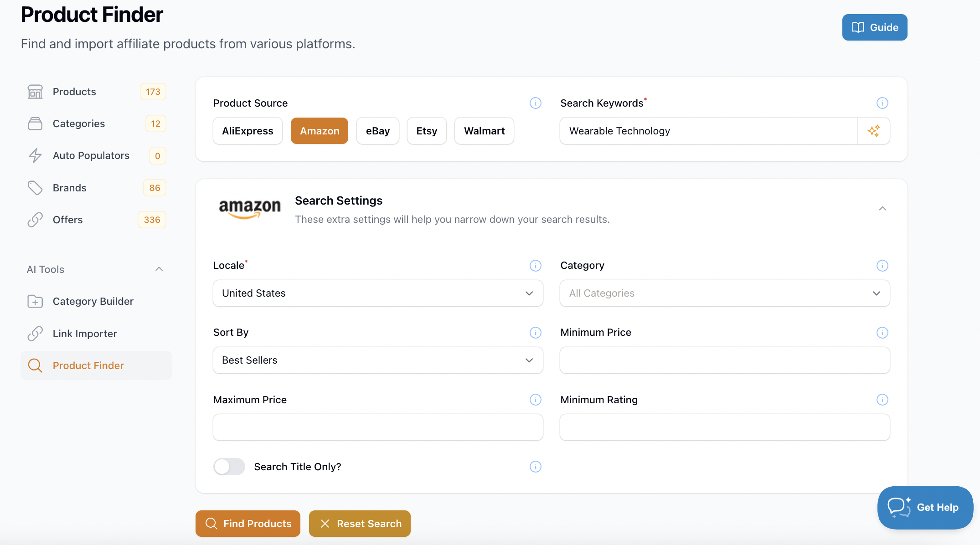Select Walmart as the product source
This screenshot has height=545, width=980.
pyautogui.click(x=484, y=131)
